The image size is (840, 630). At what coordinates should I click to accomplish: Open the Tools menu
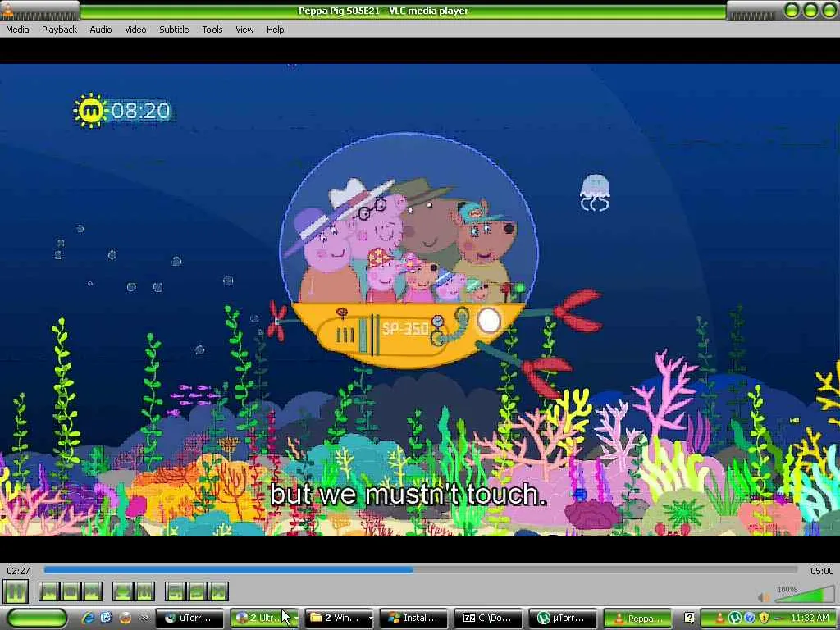pos(212,30)
